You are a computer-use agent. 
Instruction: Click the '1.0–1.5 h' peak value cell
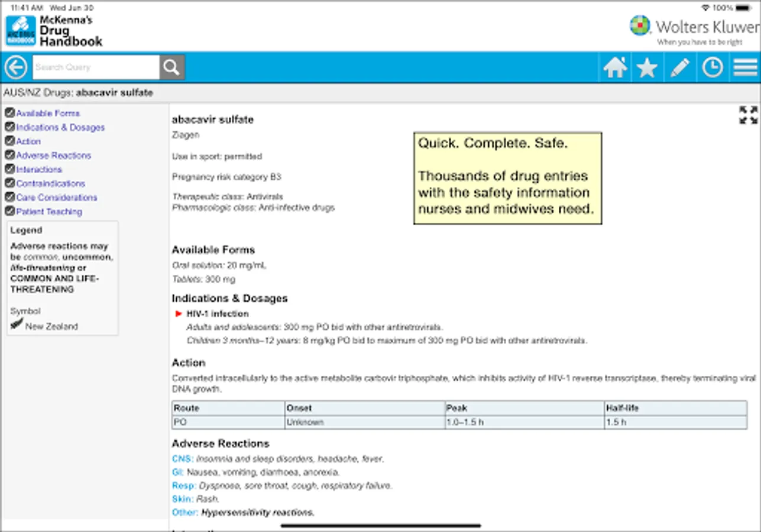point(524,422)
